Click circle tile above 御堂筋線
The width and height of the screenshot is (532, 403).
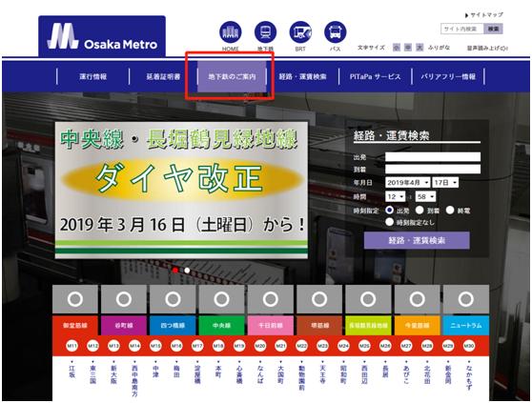tap(75, 299)
